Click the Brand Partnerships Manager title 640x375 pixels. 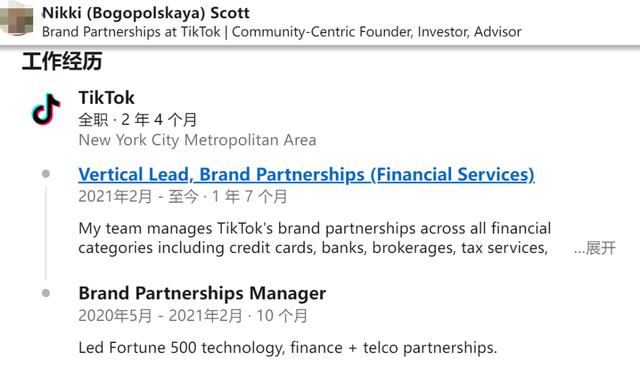coord(202,293)
